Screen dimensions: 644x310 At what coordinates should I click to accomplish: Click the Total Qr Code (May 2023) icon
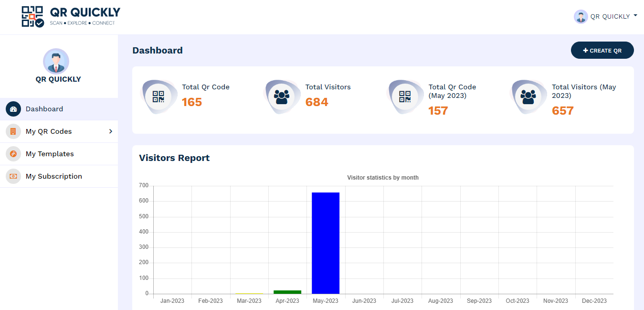click(405, 97)
